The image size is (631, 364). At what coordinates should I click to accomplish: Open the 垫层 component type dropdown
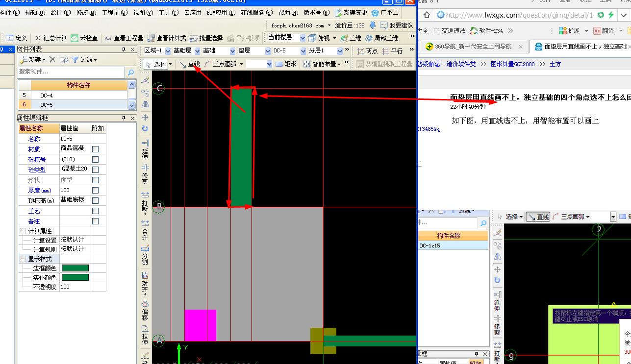[x=268, y=51]
